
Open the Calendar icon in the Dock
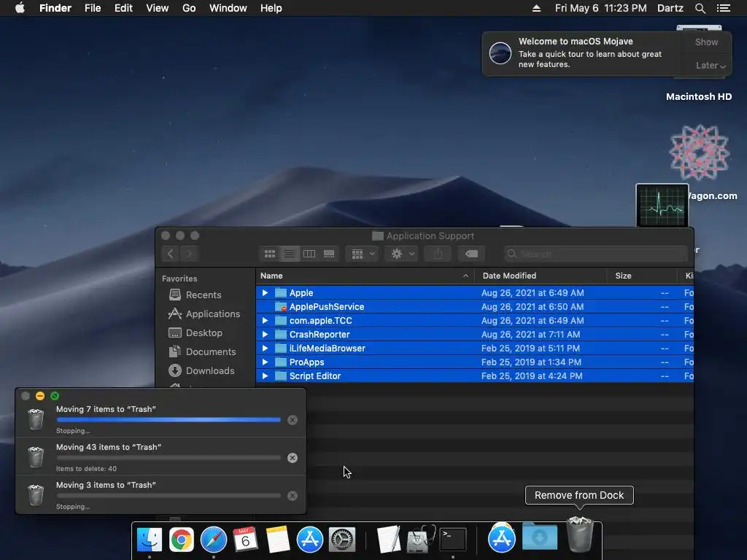245,540
